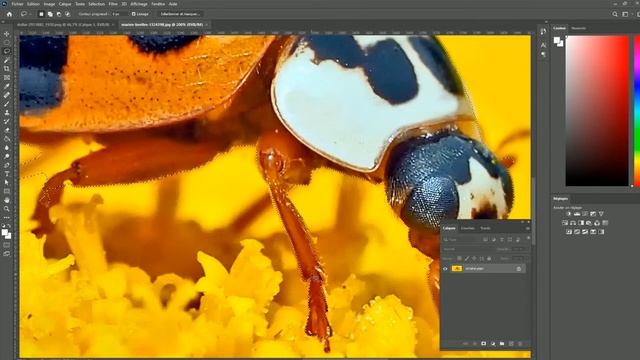640x360 pixels.
Task: Add a Brightness/Contrast adjustment in Réglages
Action: [x=569, y=214]
